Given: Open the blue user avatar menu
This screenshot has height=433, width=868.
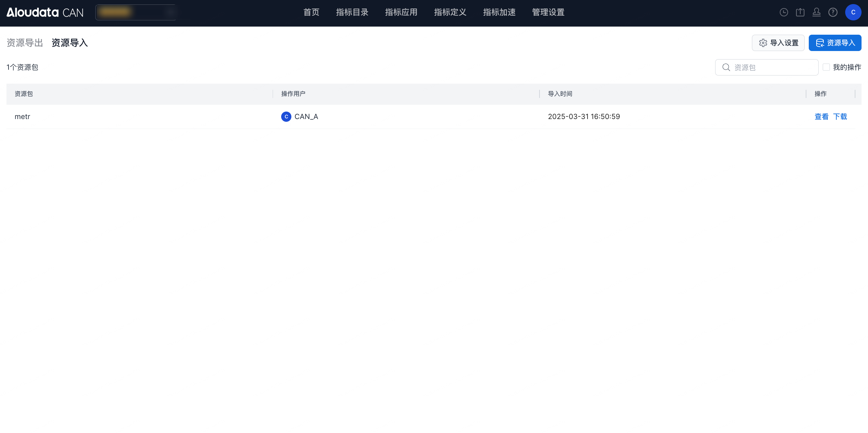Looking at the screenshot, I should [853, 13].
